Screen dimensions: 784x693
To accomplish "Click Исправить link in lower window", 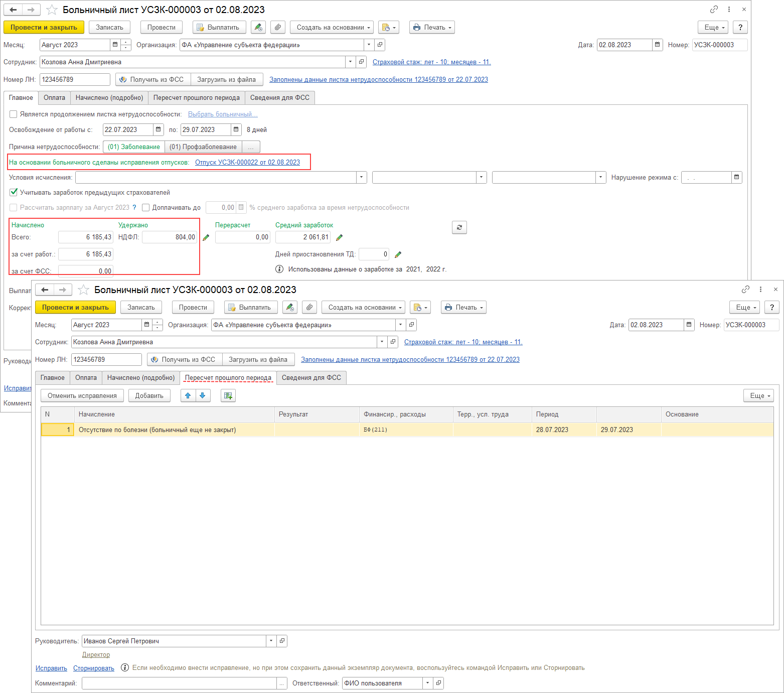I will [51, 668].
